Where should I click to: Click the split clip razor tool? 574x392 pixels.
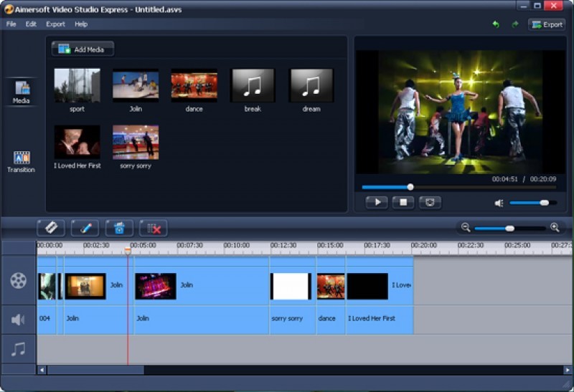(x=51, y=228)
